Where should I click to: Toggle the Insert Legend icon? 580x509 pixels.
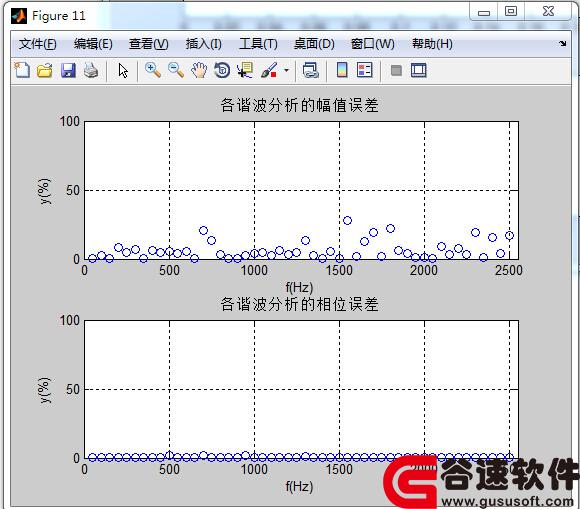365,70
